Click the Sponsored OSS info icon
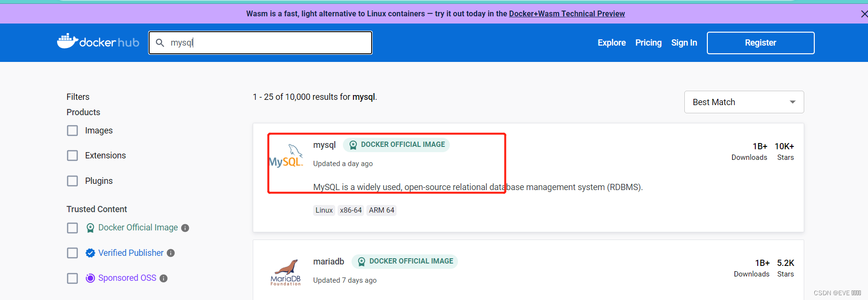This screenshot has width=868, height=300. (x=164, y=278)
